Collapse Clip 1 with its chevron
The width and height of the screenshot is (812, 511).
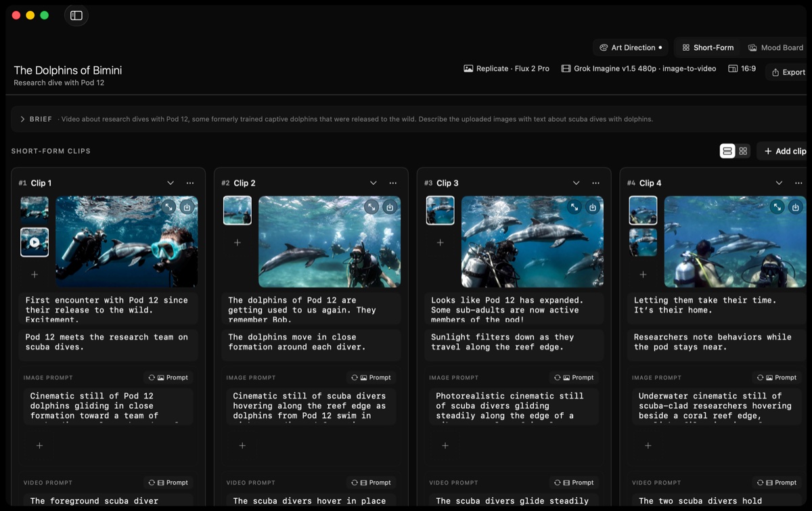pyautogui.click(x=171, y=183)
